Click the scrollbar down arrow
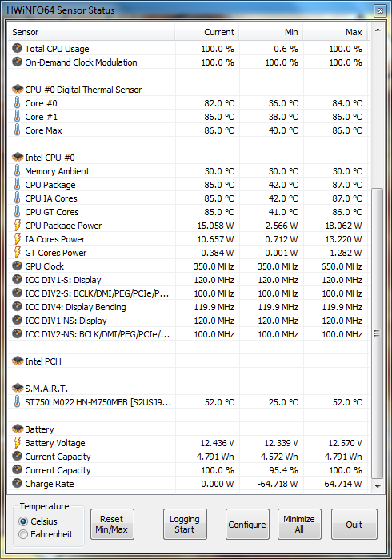392x559 pixels. point(378,486)
